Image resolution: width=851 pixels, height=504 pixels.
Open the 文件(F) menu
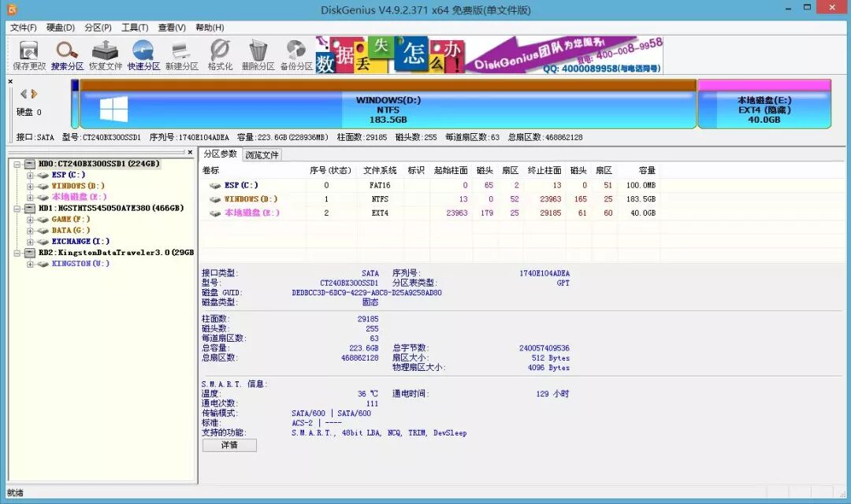point(24,28)
